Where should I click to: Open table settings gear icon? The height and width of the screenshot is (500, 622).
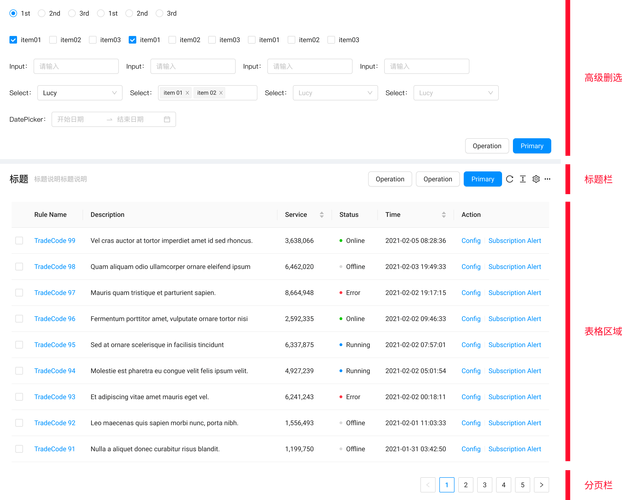point(536,179)
